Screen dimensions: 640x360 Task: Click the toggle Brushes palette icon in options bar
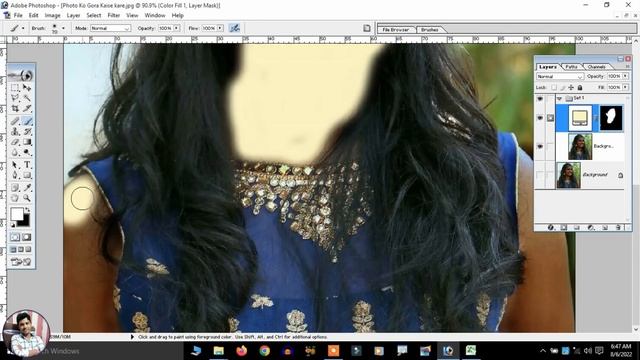[x=367, y=28]
